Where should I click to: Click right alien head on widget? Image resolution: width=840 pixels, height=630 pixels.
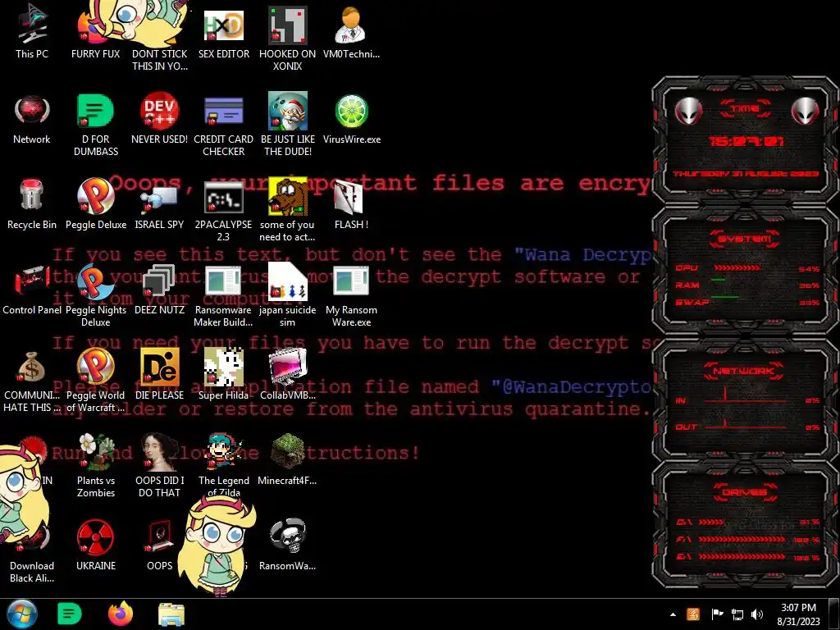point(806,111)
